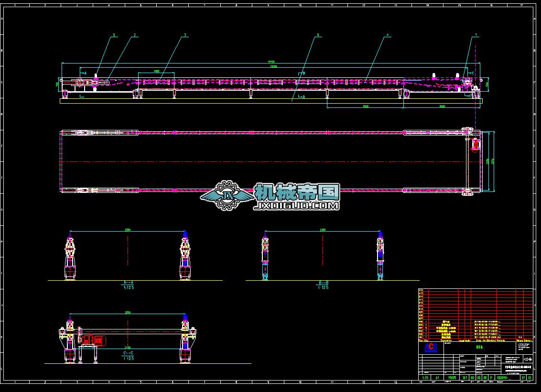This screenshot has height=392, width=541.
Task: Select the 2100 dimension in view C--C
Action: (x=127, y=347)
